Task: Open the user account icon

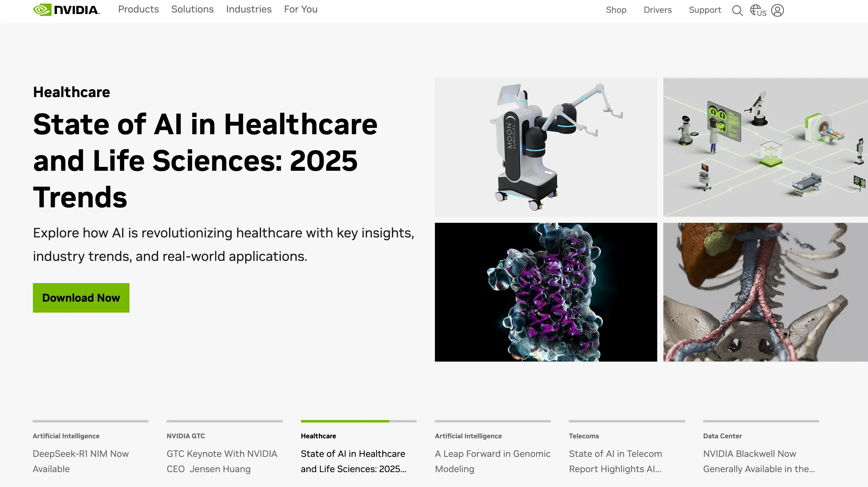Action: [777, 10]
